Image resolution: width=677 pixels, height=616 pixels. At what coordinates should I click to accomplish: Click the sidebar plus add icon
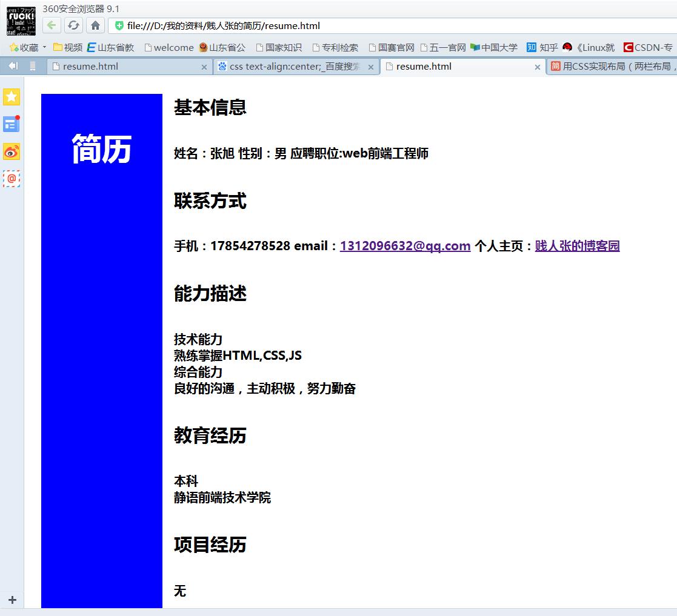tap(13, 600)
